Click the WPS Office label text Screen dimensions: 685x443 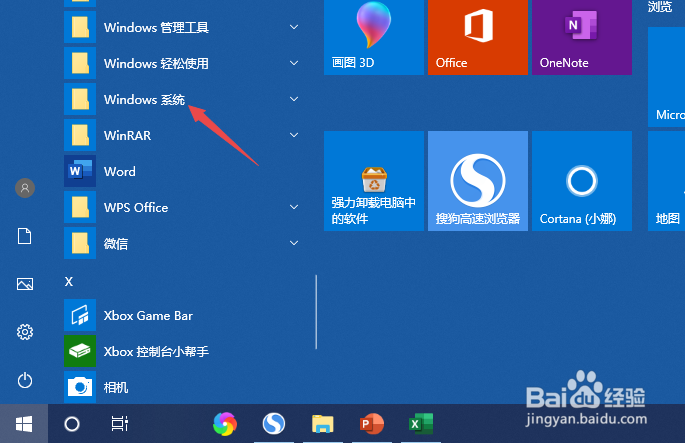coord(136,208)
